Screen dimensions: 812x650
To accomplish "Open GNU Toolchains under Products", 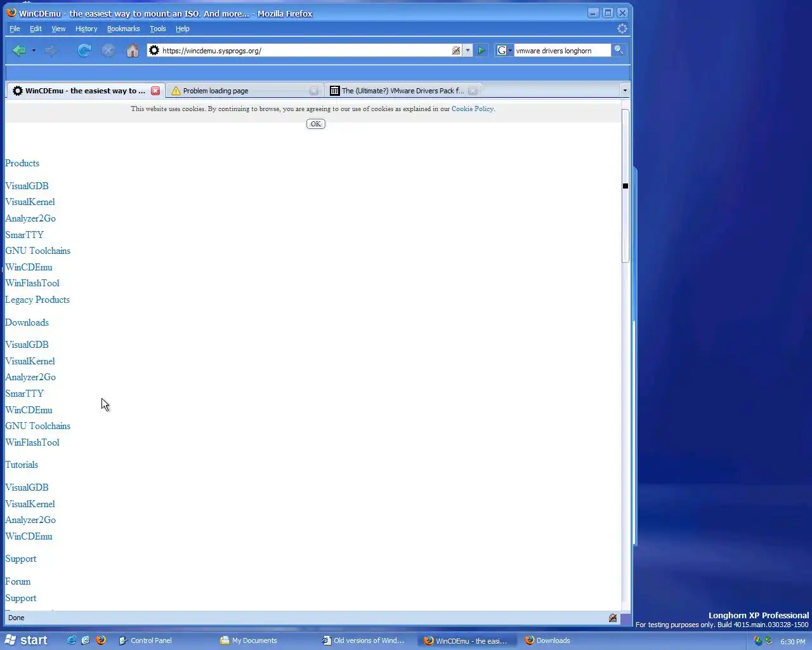I will 37,251.
